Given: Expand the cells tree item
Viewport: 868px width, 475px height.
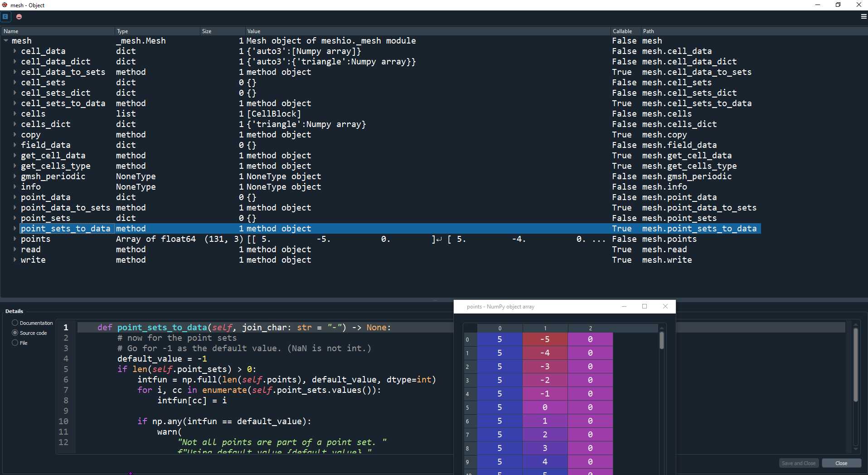Looking at the screenshot, I should pos(15,114).
